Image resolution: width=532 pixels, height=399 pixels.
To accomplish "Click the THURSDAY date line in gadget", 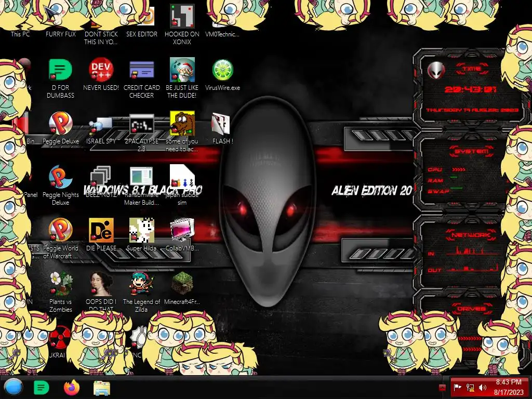I will click(472, 110).
